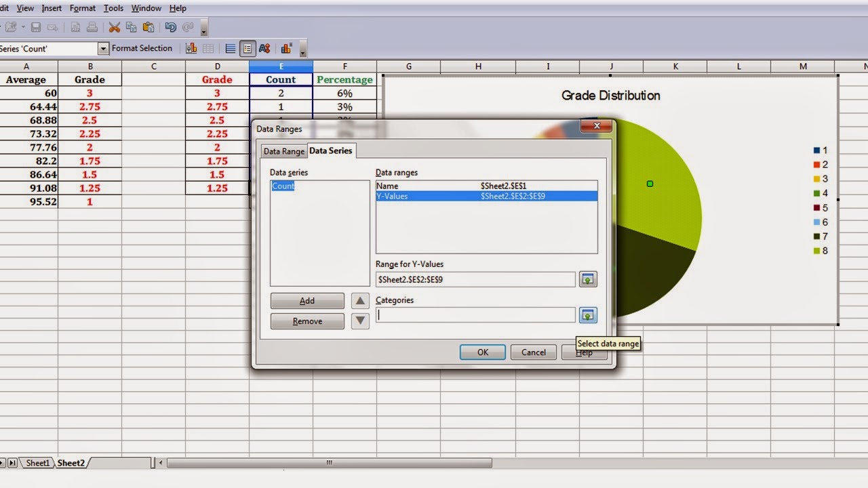Click the Scale Text icon
This screenshot has width=868, height=488.
point(264,48)
